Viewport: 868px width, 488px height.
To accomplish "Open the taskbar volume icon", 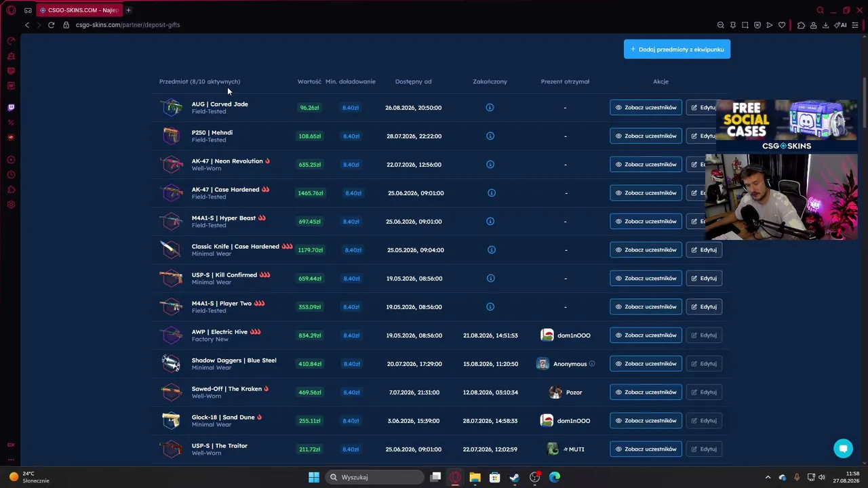I will point(822,477).
